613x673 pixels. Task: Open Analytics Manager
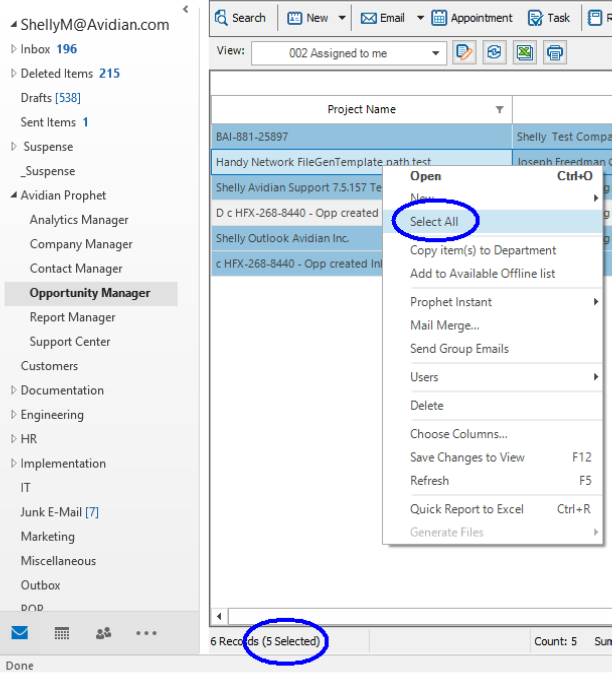click(79, 220)
